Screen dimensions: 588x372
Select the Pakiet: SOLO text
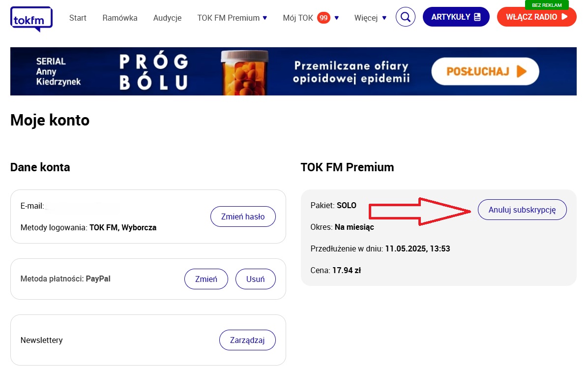click(x=333, y=205)
